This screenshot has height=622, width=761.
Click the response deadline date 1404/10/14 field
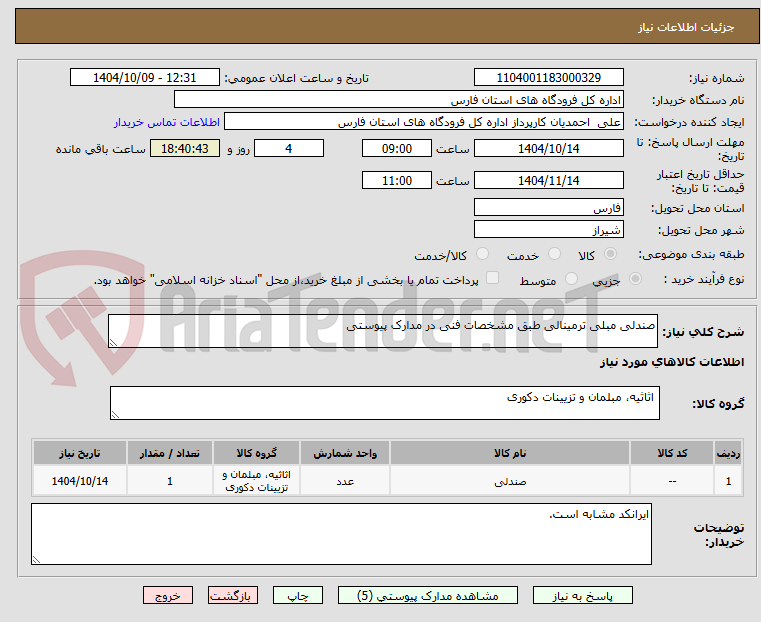coord(548,148)
